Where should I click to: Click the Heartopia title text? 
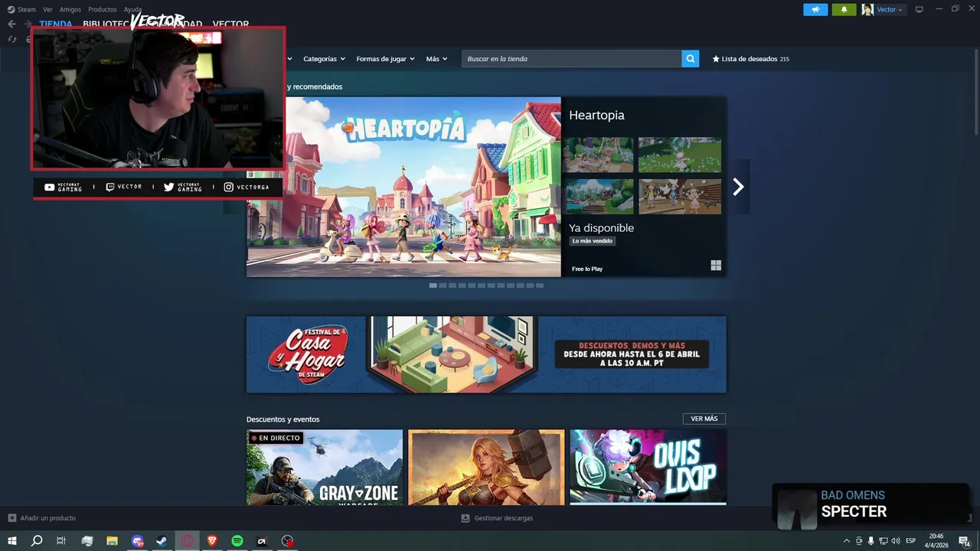(x=596, y=116)
